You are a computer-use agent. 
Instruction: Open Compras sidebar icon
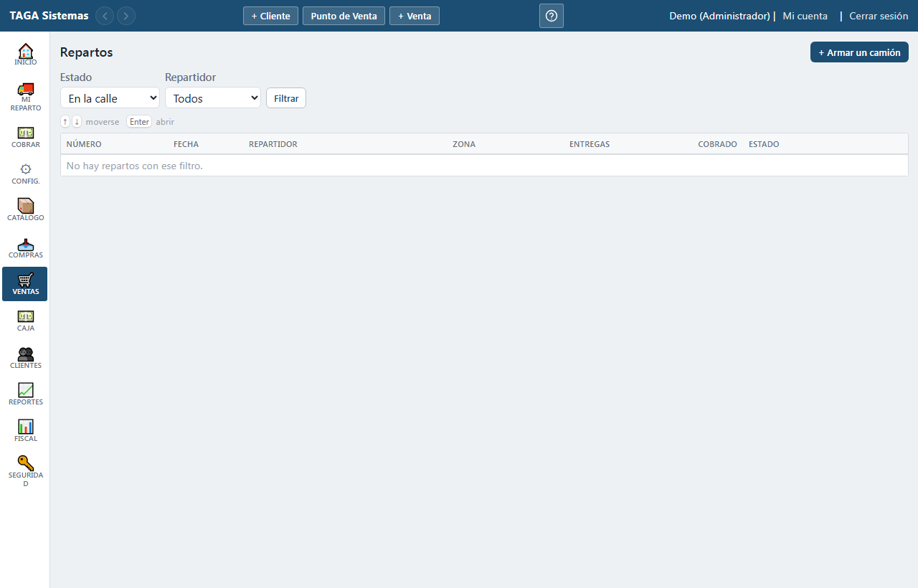click(25, 247)
